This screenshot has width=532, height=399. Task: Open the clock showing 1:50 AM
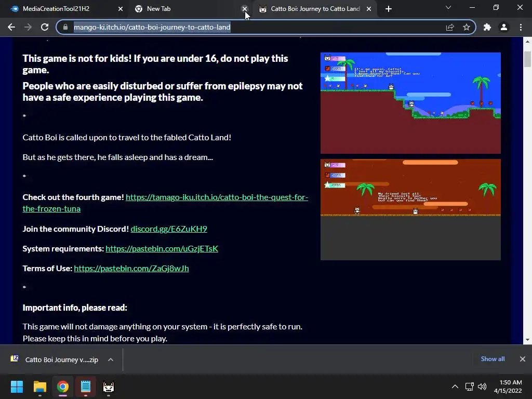pyautogui.click(x=508, y=387)
